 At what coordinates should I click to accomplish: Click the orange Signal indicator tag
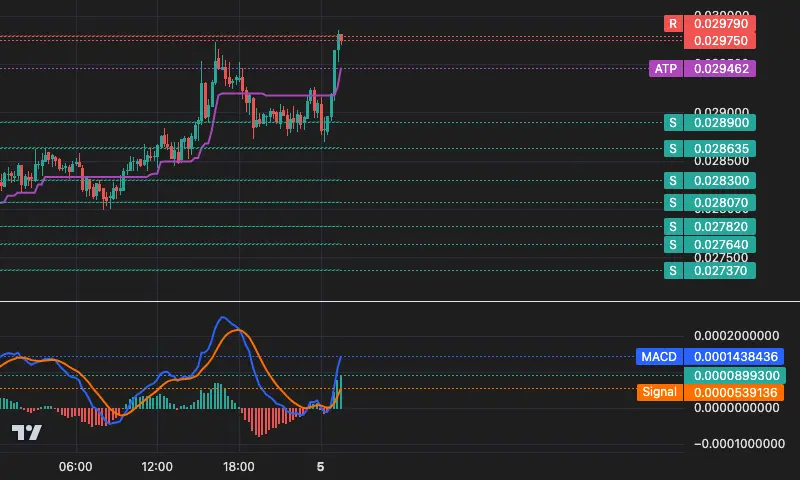(x=660, y=392)
